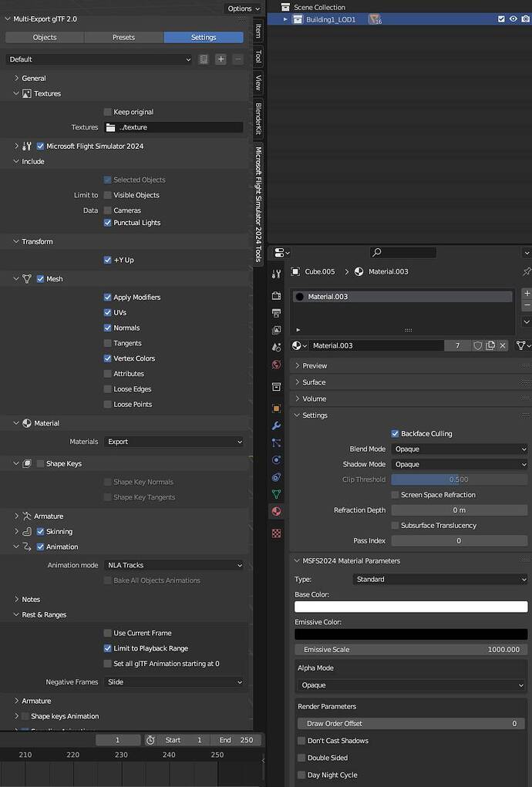Click the preset list icon beside Default
This screenshot has height=787, width=532.
[204, 59]
